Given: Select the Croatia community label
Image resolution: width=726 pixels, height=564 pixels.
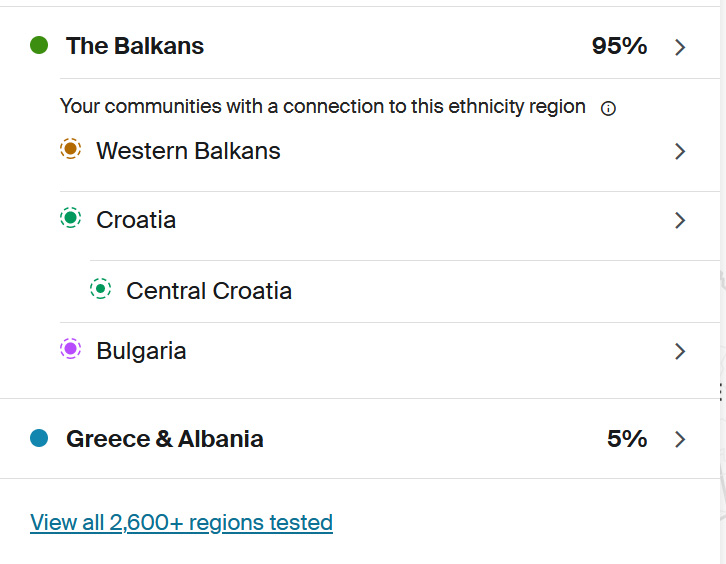Looking at the screenshot, I should click(x=136, y=220).
